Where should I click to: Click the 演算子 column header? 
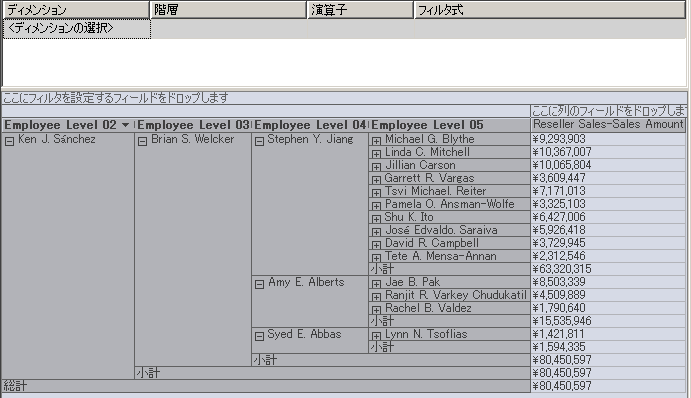click(360, 10)
